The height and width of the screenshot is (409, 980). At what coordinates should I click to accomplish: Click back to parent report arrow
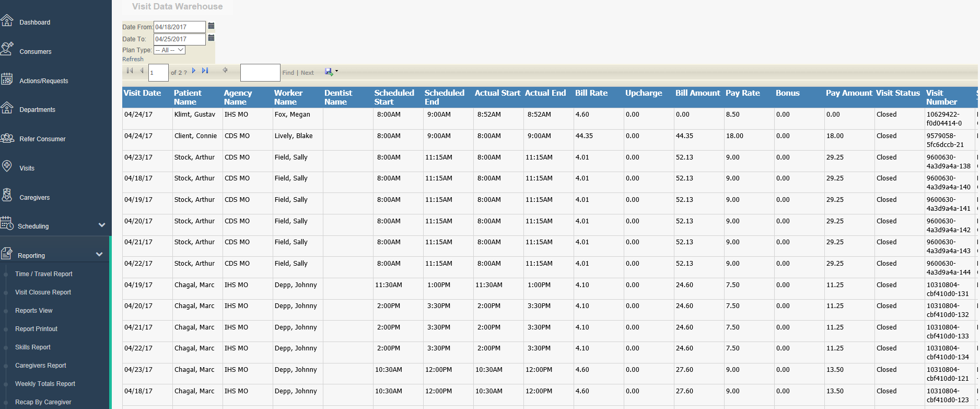pos(225,70)
